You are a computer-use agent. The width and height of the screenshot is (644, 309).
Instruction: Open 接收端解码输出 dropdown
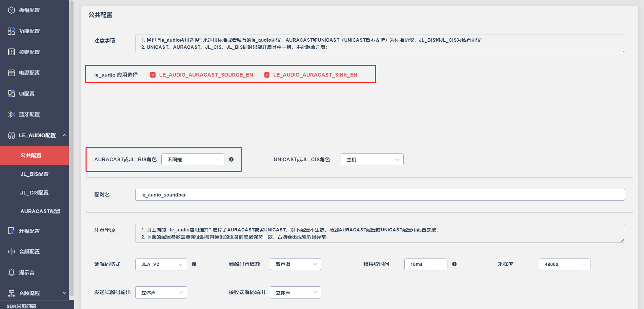pyautogui.click(x=296, y=292)
